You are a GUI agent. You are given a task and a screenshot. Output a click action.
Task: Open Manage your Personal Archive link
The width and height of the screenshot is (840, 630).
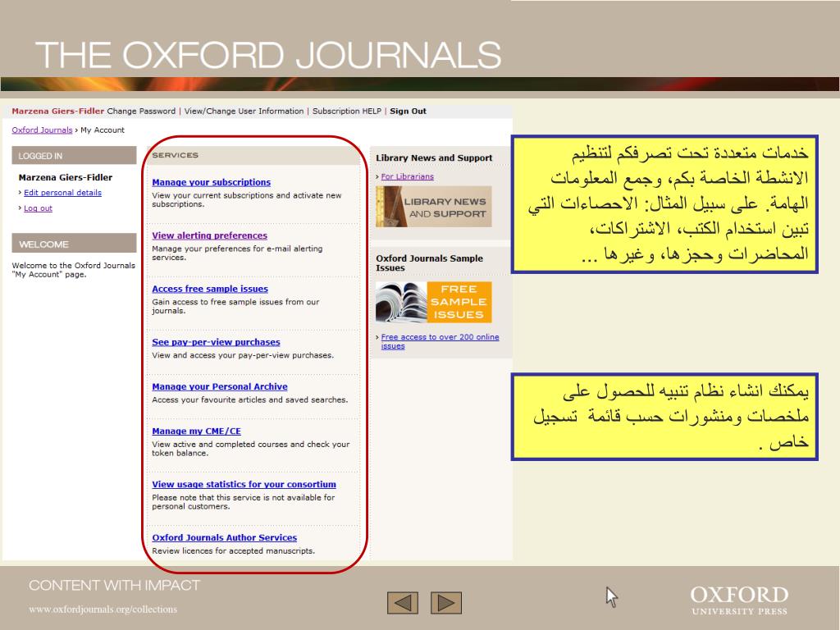pyautogui.click(x=220, y=386)
